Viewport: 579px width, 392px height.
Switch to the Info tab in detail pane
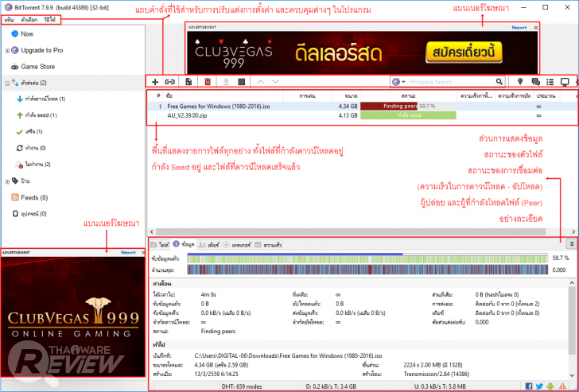point(184,244)
